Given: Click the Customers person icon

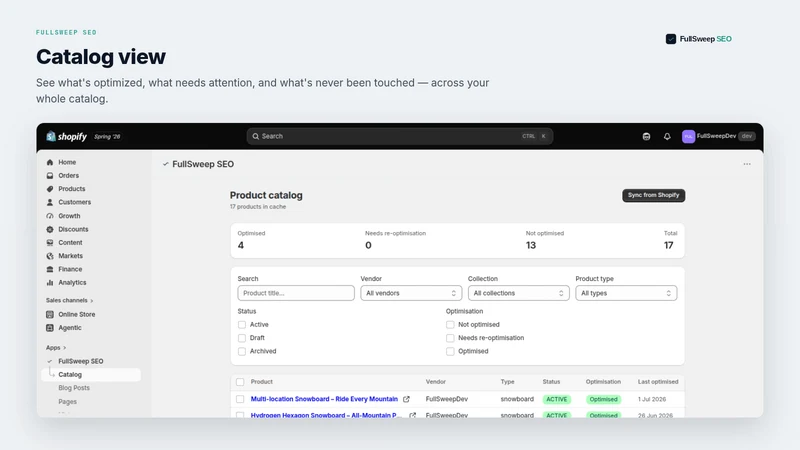Looking at the screenshot, I should click(49, 202).
